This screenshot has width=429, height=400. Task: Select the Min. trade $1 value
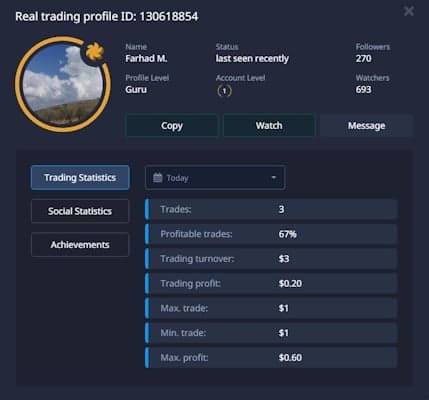tap(284, 333)
